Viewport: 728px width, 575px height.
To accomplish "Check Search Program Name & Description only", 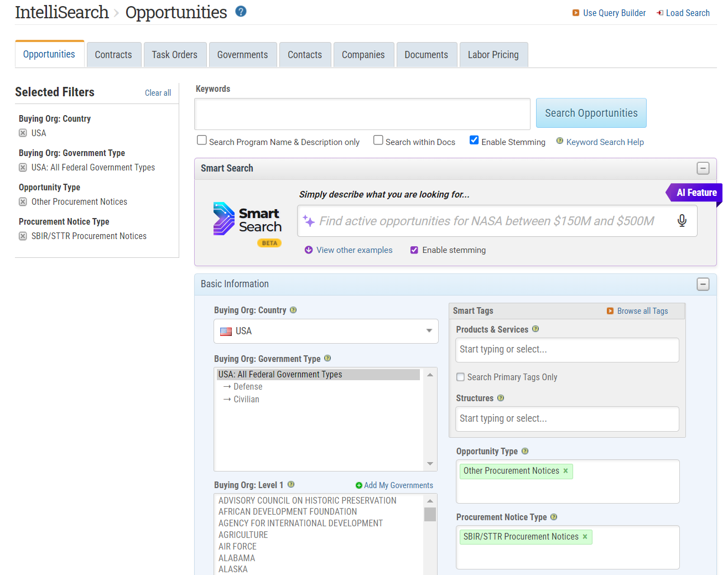I will pyautogui.click(x=202, y=141).
